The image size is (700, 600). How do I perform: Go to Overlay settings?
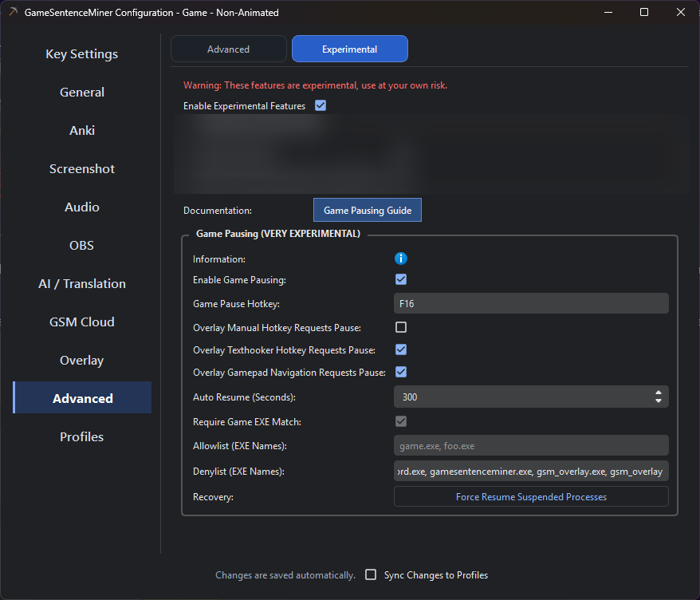[81, 361]
